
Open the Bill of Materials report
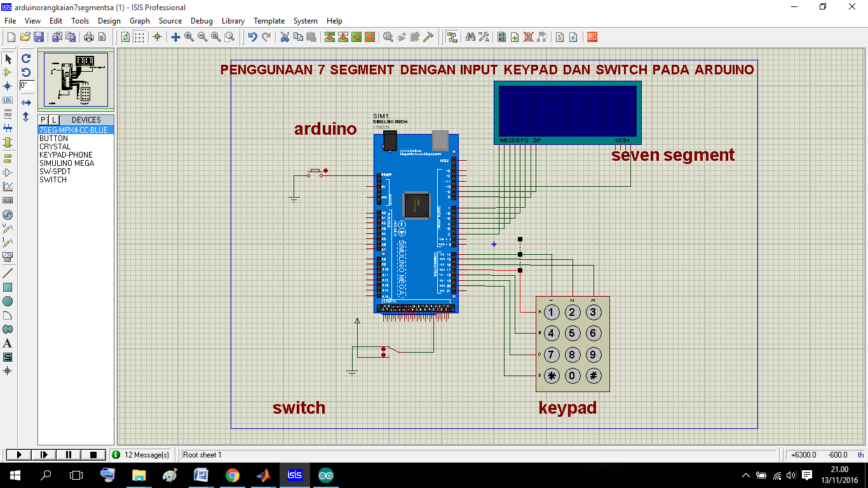[x=559, y=37]
